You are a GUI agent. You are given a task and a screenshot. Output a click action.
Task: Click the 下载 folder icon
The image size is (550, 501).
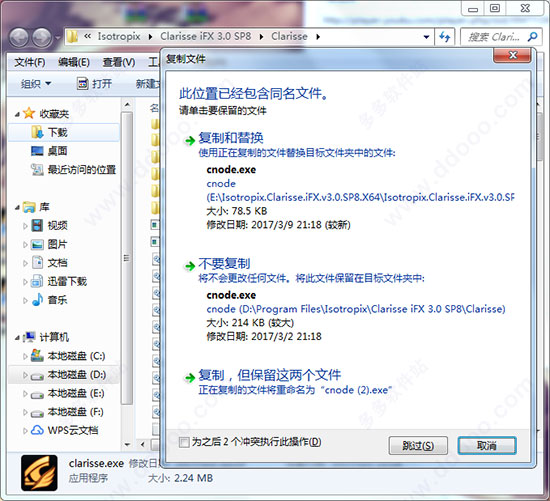tap(37, 132)
